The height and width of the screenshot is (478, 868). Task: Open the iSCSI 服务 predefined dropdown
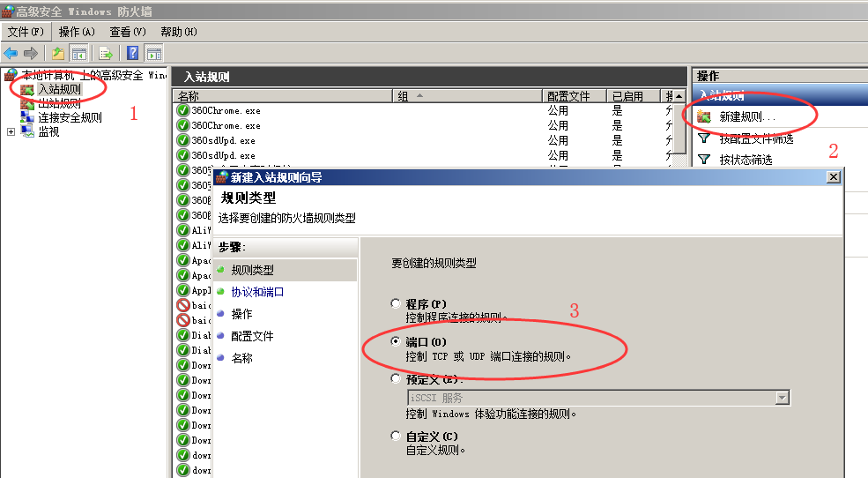pos(782,398)
